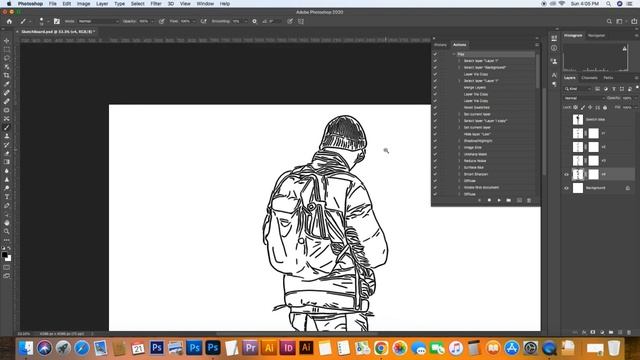Select the Gradient tool
This screenshot has width=640, height=360.
[x=7, y=162]
